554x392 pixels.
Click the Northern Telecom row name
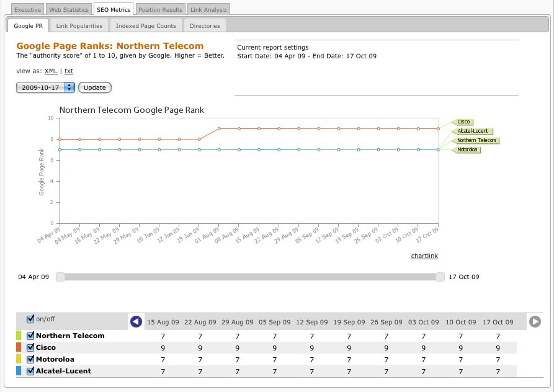(70, 336)
